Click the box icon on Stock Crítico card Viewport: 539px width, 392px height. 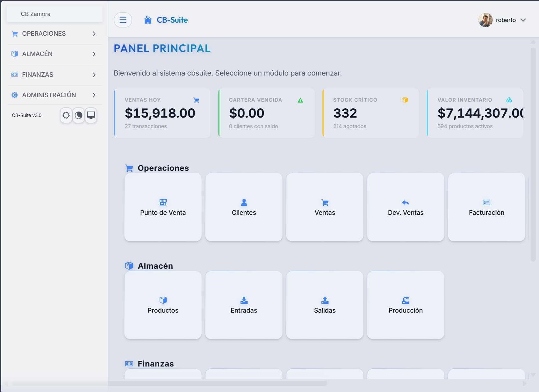click(405, 100)
